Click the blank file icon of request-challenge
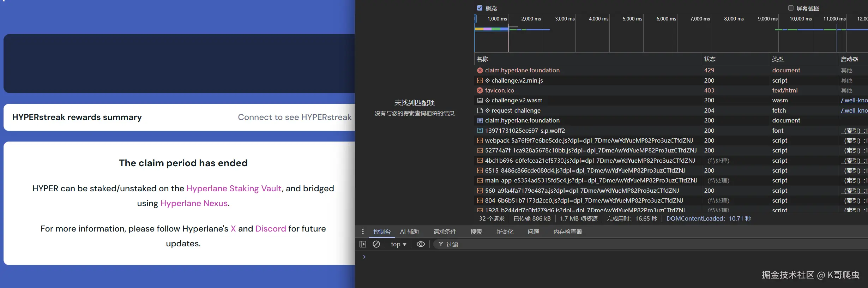868x288 pixels. [x=480, y=110]
